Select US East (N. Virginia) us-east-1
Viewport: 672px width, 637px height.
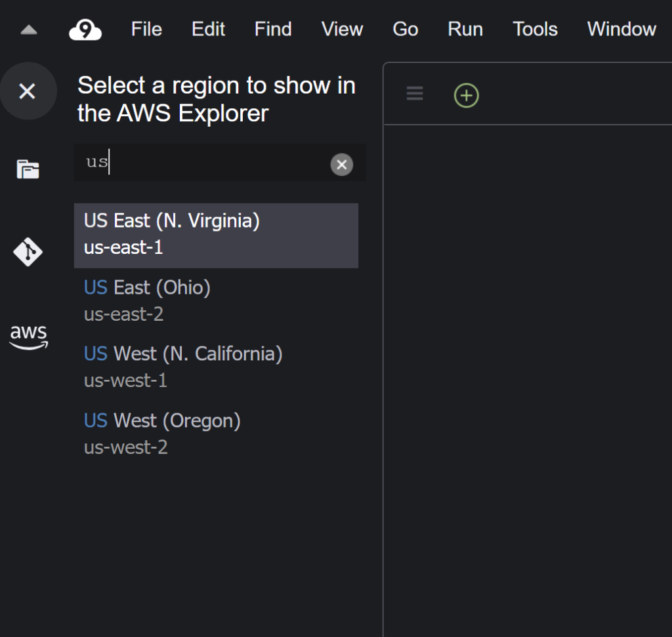click(x=216, y=235)
